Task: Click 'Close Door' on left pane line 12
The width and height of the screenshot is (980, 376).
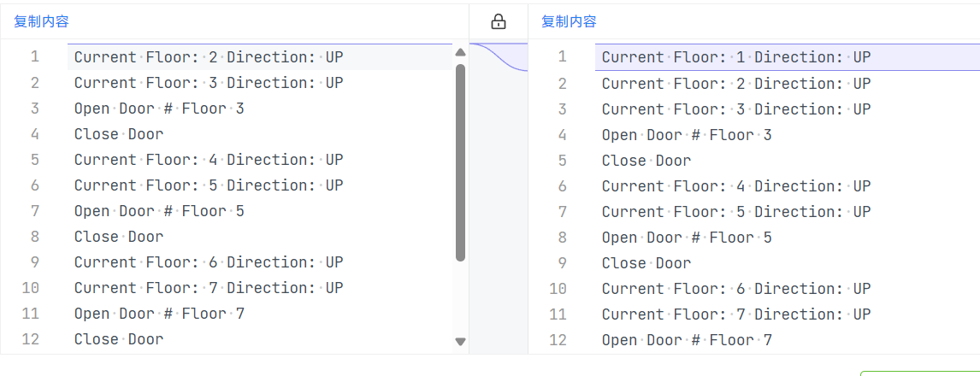Action: pyautogui.click(x=119, y=339)
